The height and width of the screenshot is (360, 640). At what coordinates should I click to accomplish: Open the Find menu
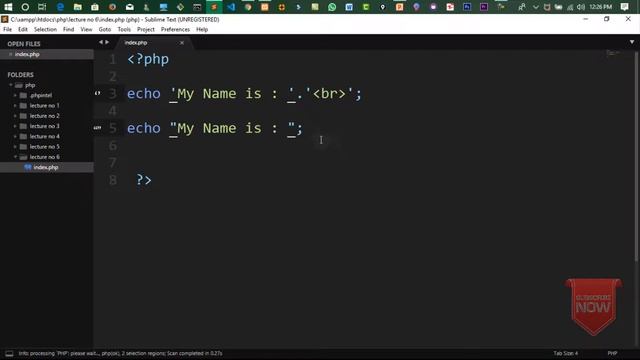(68, 29)
